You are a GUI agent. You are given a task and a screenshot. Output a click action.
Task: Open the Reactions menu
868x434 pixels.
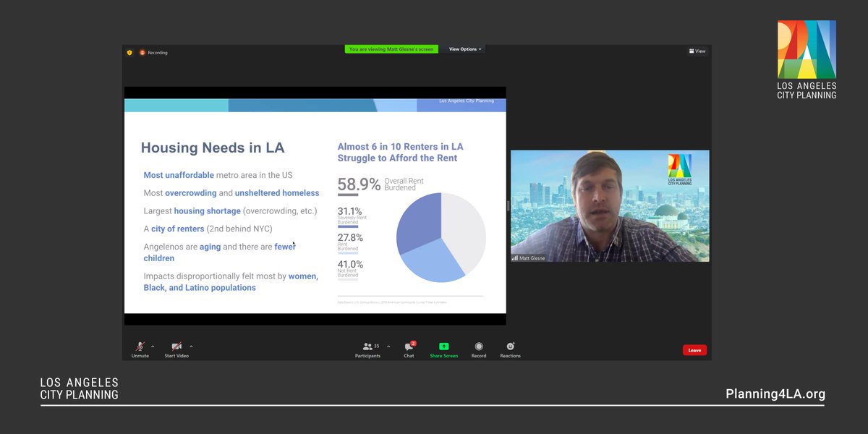coord(510,349)
